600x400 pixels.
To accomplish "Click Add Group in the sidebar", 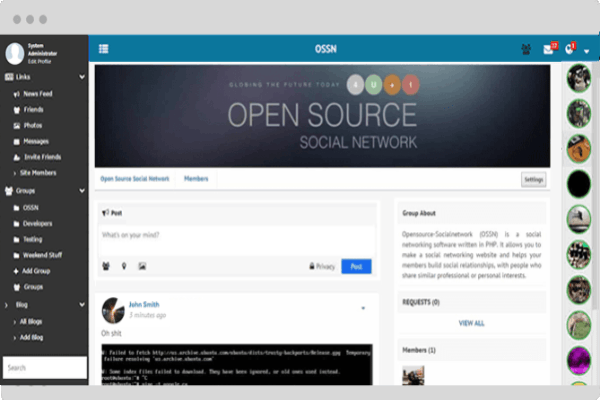I will click(36, 271).
